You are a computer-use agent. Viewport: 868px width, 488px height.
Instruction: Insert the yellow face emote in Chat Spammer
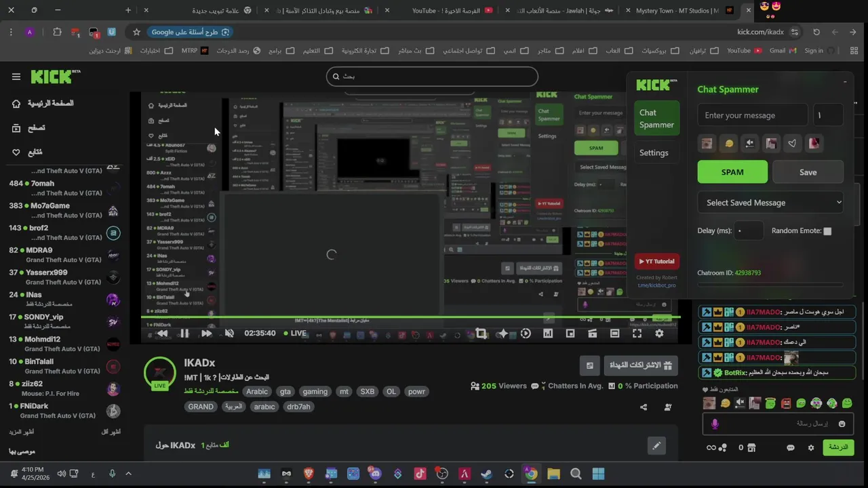tap(729, 144)
